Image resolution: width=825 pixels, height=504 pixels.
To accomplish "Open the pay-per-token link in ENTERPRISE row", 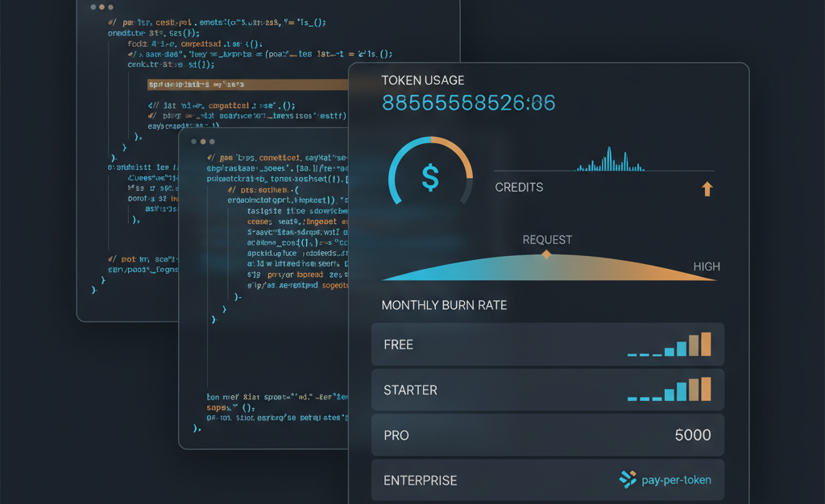I will [676, 480].
